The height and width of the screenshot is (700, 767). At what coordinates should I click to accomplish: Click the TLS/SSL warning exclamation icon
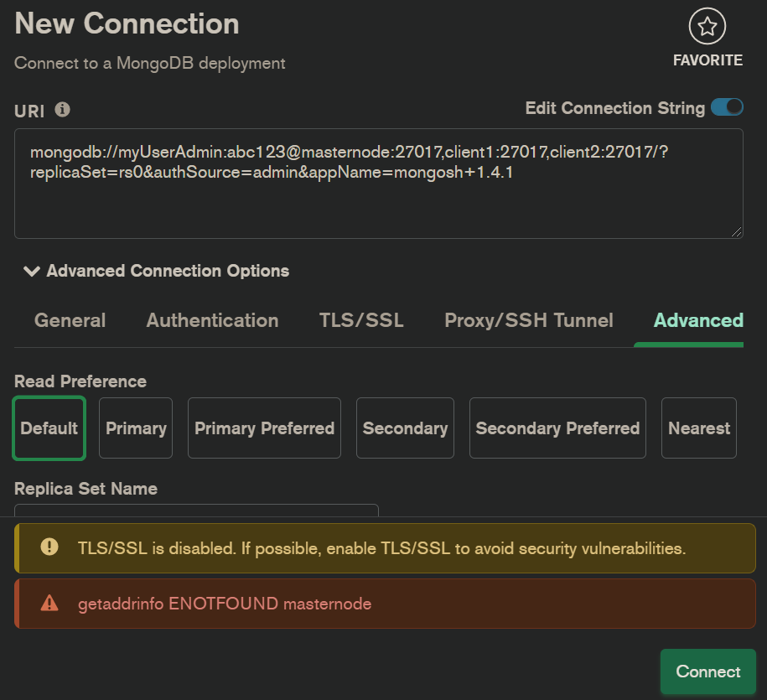click(x=49, y=547)
